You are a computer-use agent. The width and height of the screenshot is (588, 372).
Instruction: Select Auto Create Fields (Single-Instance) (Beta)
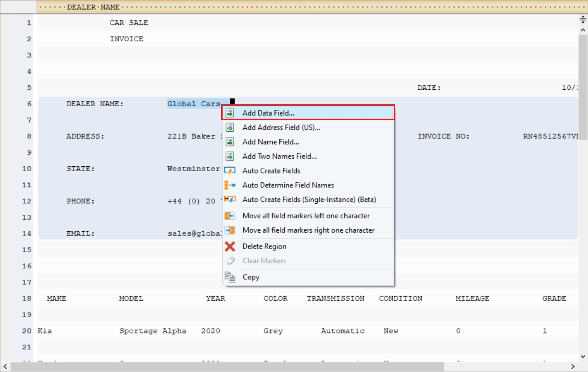click(309, 199)
